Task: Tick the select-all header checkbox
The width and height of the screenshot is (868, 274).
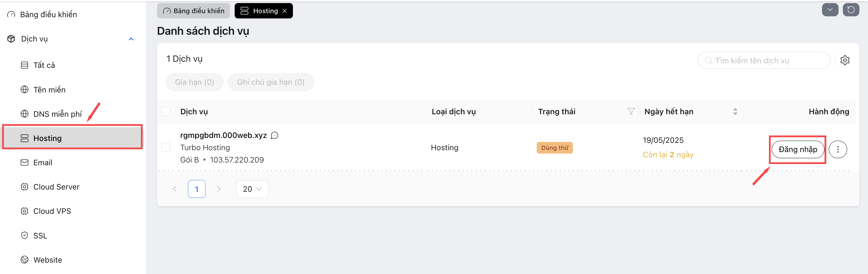Action: click(x=166, y=112)
